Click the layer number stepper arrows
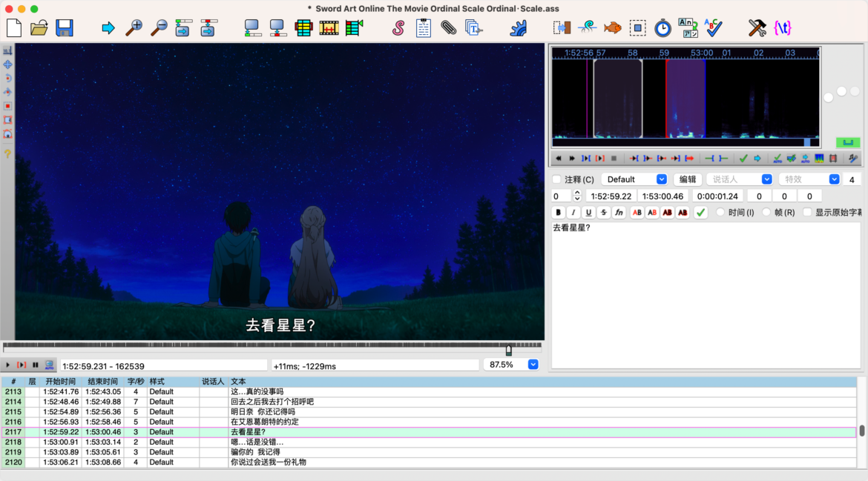This screenshot has width=868, height=481. coord(577,196)
